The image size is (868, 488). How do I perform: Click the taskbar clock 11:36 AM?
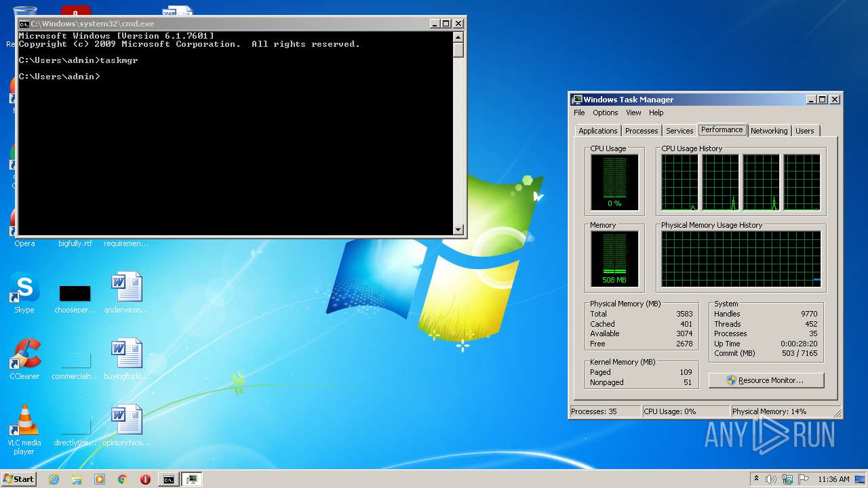833,479
